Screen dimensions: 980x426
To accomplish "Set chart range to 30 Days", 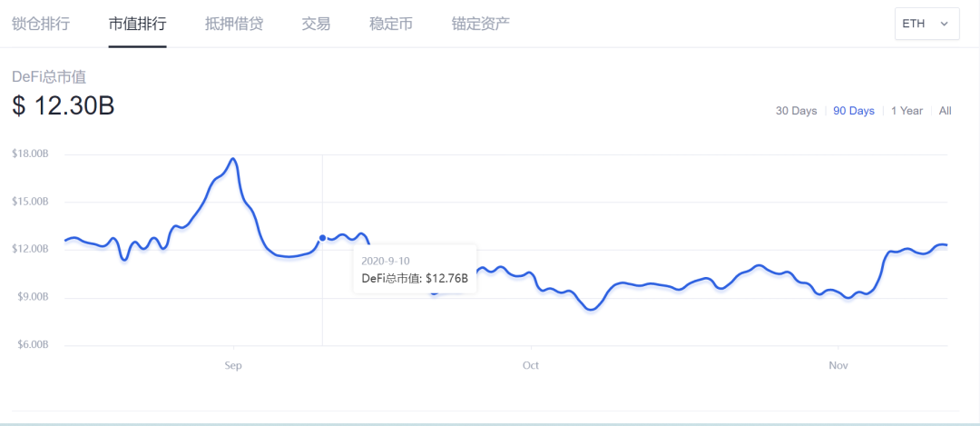I will click(x=797, y=111).
